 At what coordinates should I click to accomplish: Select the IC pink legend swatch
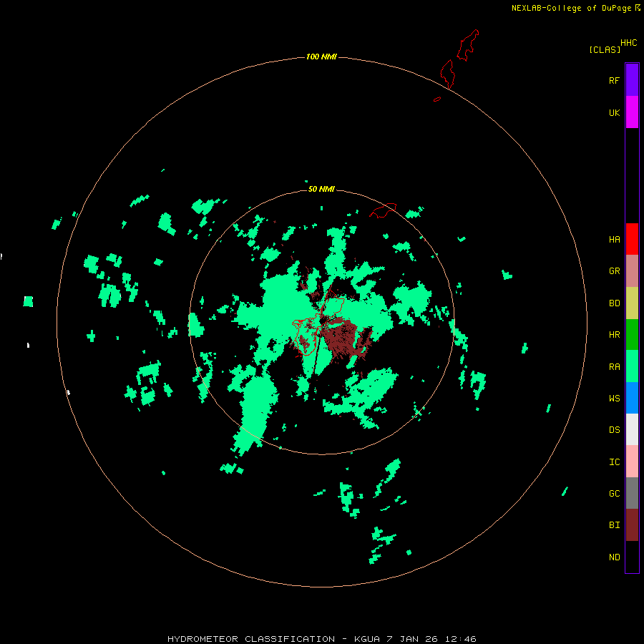point(632,462)
